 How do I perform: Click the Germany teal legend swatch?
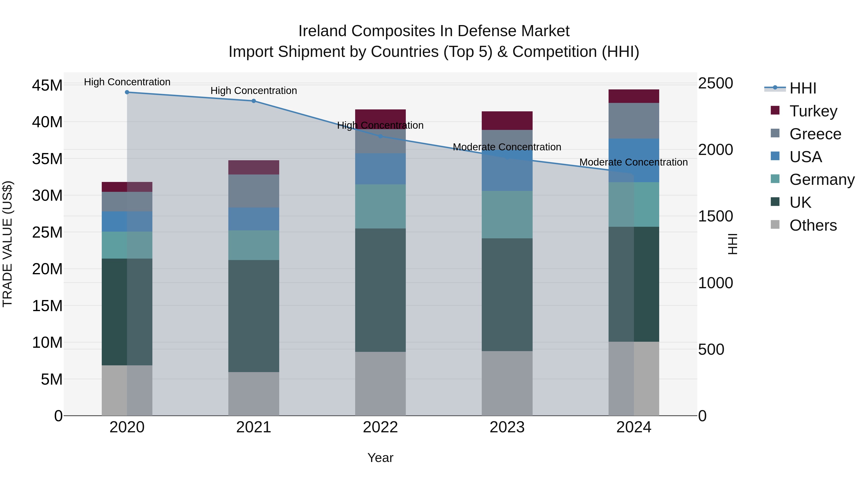pyautogui.click(x=775, y=179)
